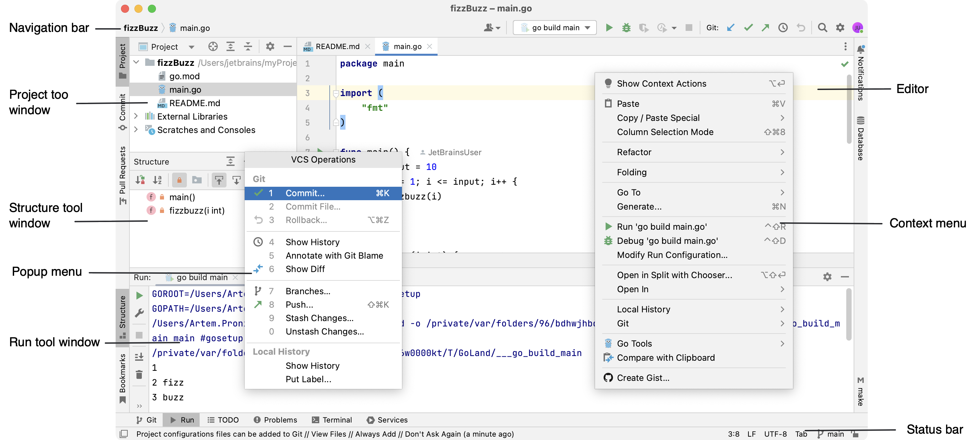Open Git Show History clock icon
The height and width of the screenshot is (440, 980).
(x=783, y=28)
